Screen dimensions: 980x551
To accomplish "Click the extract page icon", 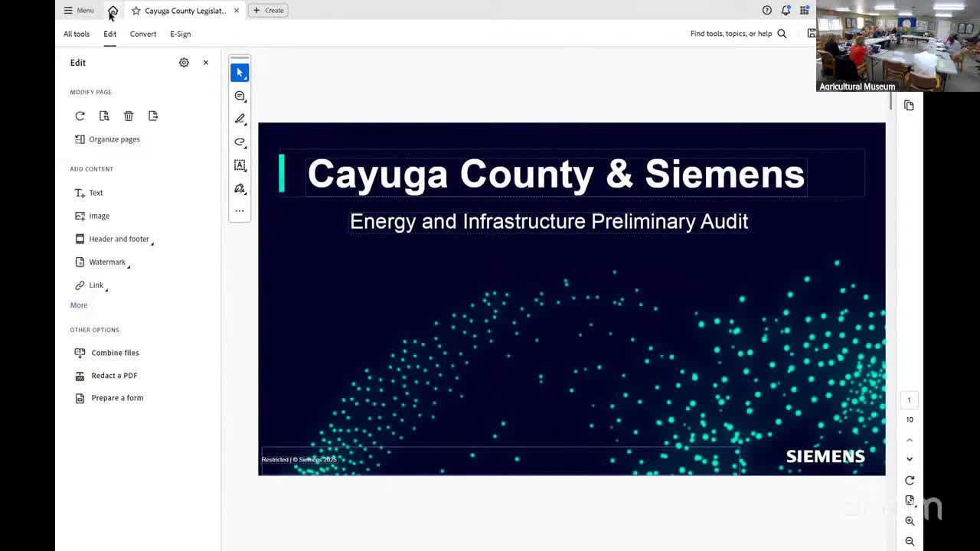I will pyautogui.click(x=153, y=116).
